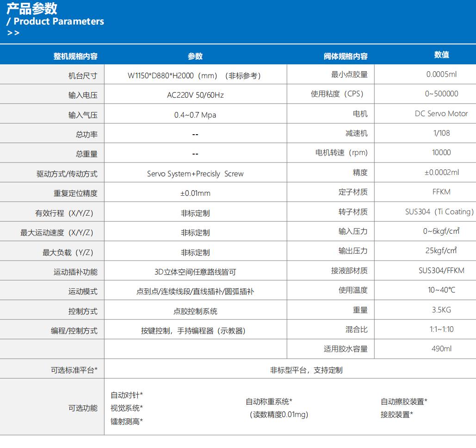Select the 10000 rpm value

441,152
